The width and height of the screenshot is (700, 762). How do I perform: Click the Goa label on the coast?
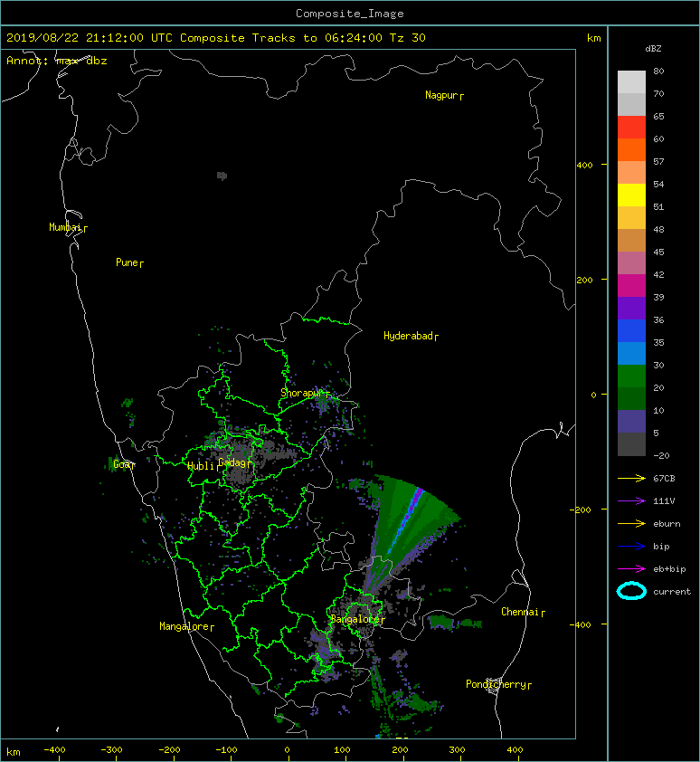[121, 464]
